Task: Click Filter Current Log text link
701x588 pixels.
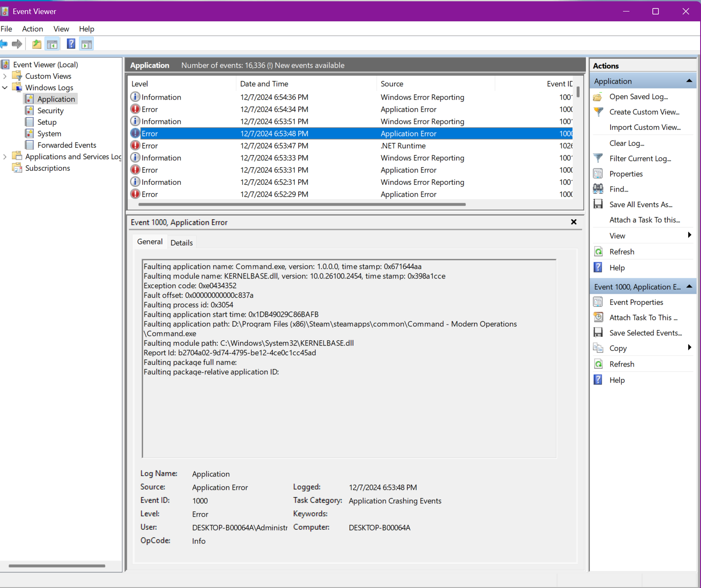Action: tap(640, 158)
